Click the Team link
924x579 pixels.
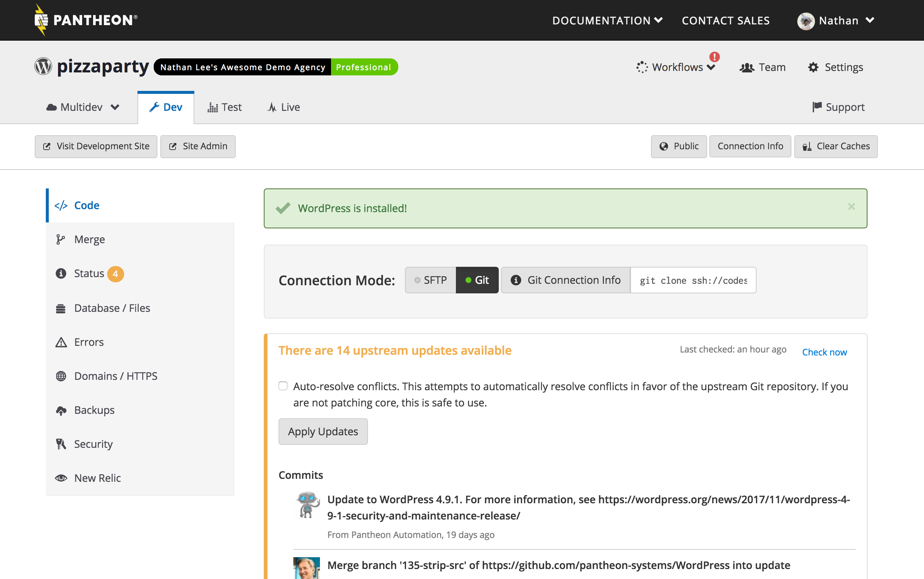click(x=763, y=67)
